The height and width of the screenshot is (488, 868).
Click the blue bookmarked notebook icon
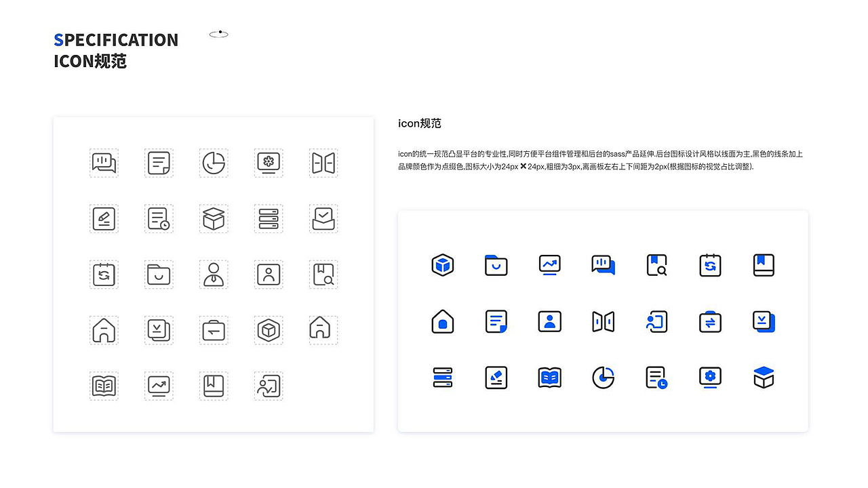(x=764, y=265)
